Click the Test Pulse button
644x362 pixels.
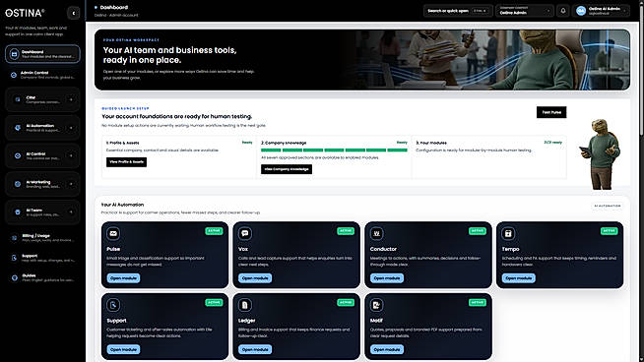click(551, 112)
